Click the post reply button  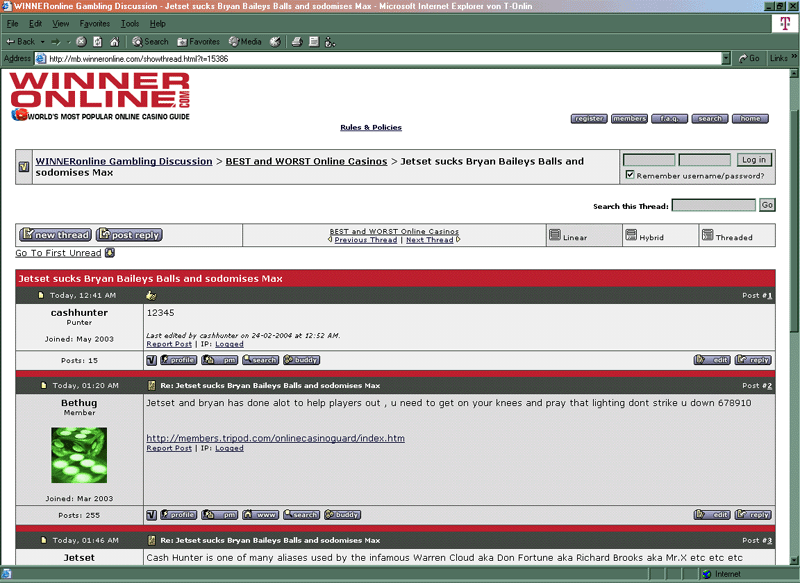[129, 235]
